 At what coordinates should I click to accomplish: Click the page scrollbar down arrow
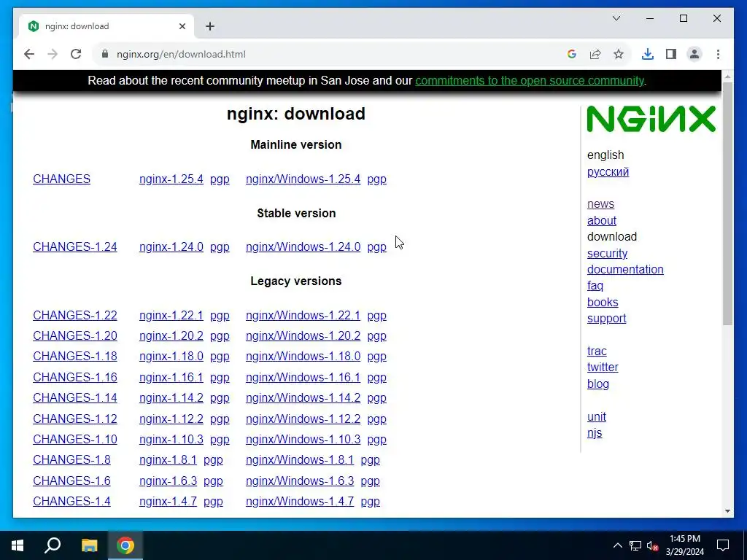[727, 511]
